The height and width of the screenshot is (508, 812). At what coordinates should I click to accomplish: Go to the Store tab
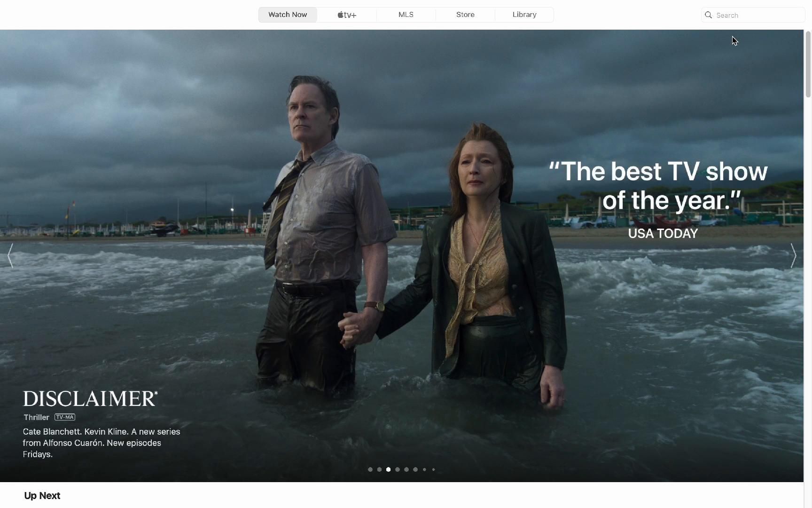pyautogui.click(x=465, y=15)
